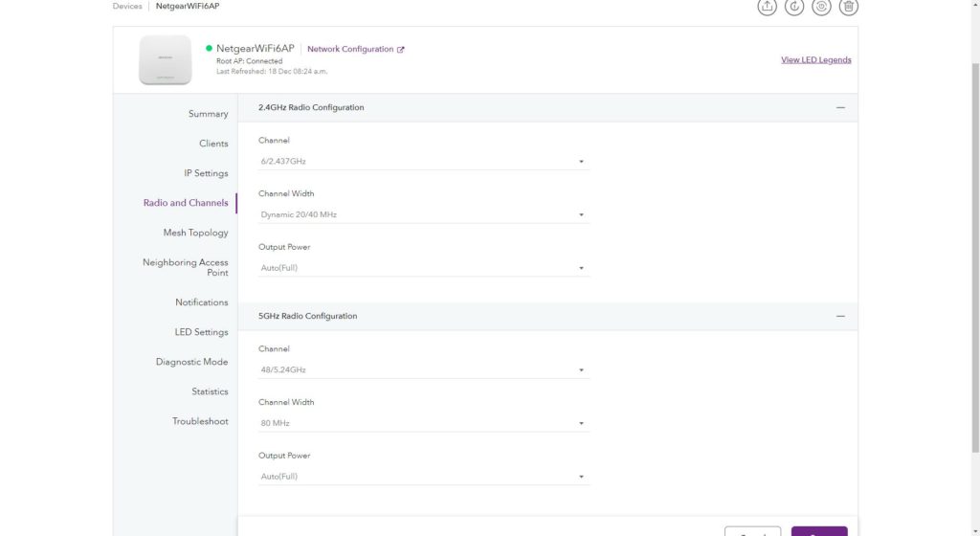This screenshot has height=536, width=980.
Task: Click the delete device trash icon
Action: coord(849,7)
